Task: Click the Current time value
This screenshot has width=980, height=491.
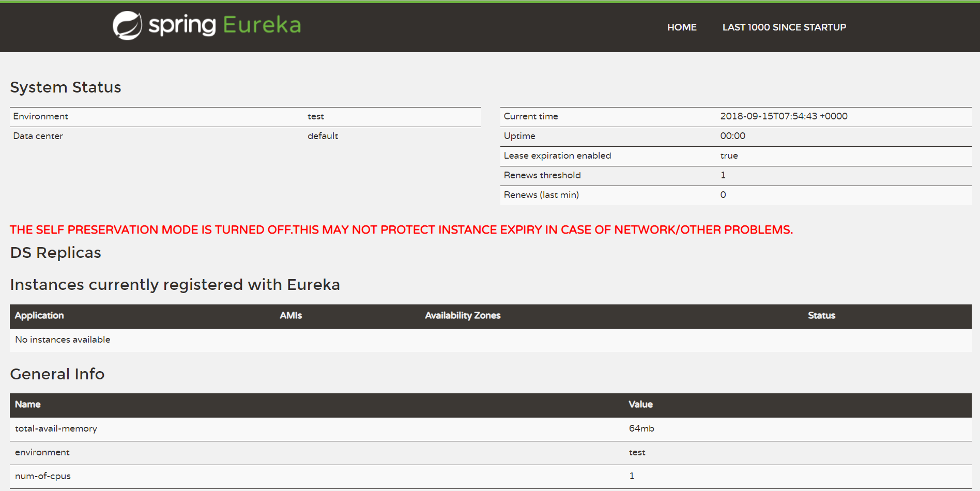Action: click(x=784, y=116)
